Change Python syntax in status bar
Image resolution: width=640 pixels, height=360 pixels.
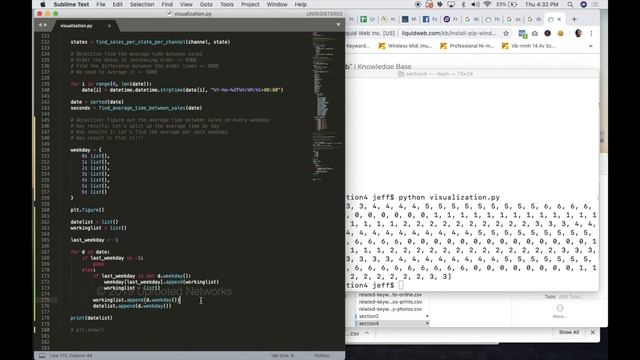pos(322,356)
